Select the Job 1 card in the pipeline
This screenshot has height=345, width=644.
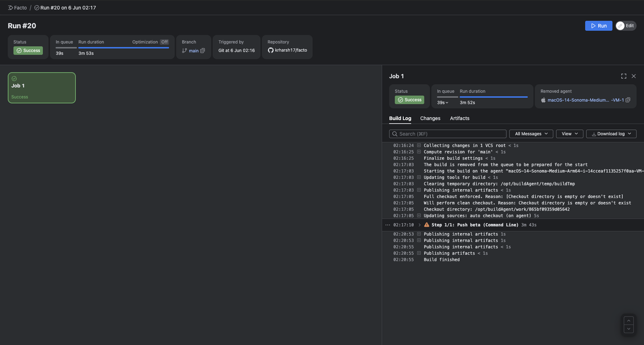(x=42, y=88)
